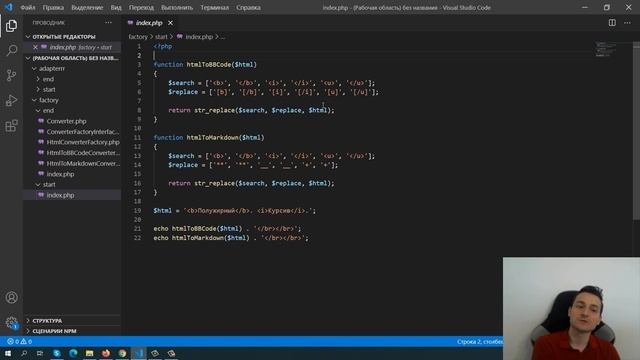The image size is (640, 360).
Task: Close index.php in Open Editors list
Action: pyautogui.click(x=35, y=47)
